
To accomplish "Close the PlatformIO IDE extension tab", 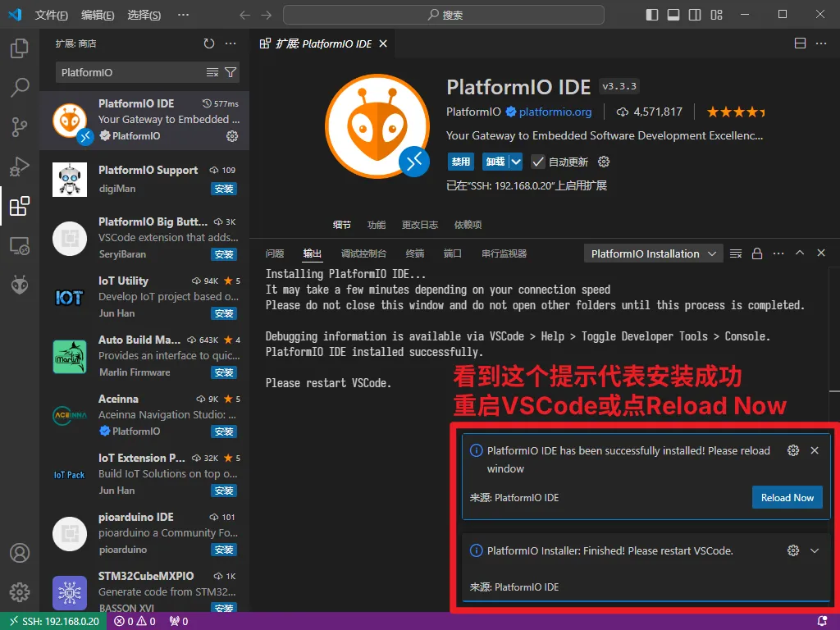I will click(x=383, y=43).
